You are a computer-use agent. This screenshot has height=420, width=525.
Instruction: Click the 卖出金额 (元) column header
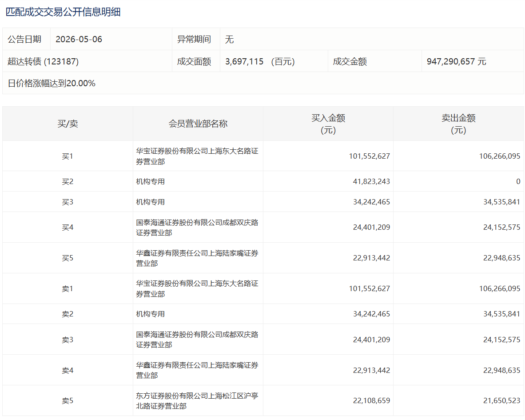458,124
